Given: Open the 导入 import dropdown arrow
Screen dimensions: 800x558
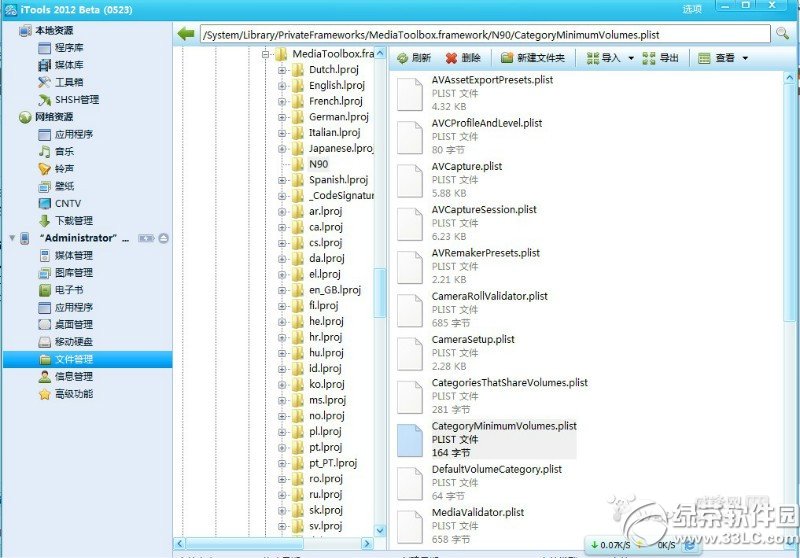Looking at the screenshot, I should click(631, 59).
